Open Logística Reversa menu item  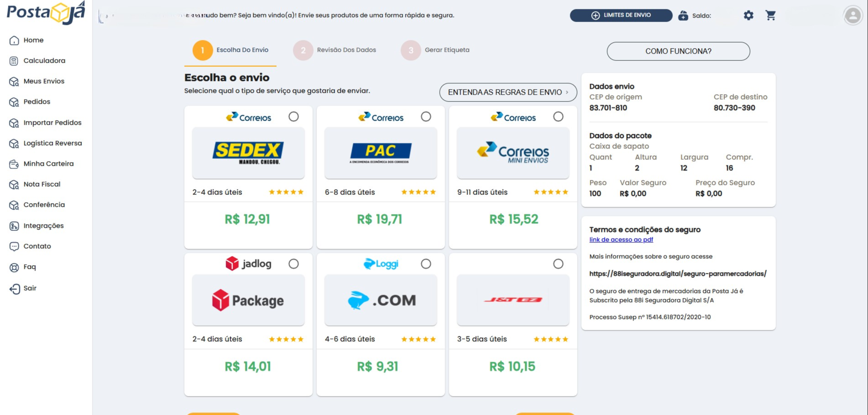[x=53, y=143]
